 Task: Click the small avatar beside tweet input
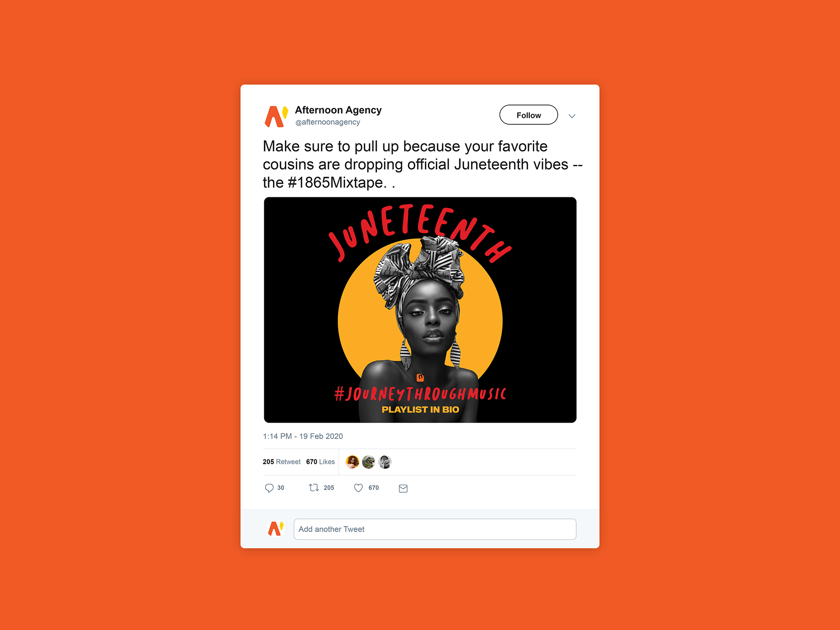point(276,528)
